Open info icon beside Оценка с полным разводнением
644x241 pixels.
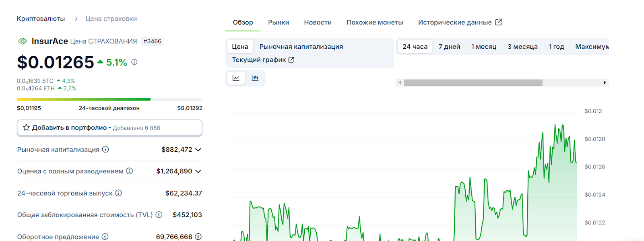pos(130,171)
